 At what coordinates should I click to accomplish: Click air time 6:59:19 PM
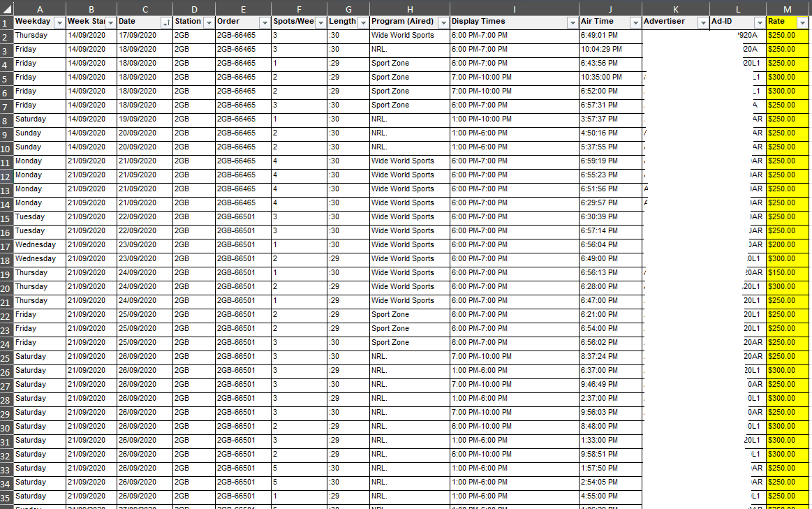click(x=599, y=161)
